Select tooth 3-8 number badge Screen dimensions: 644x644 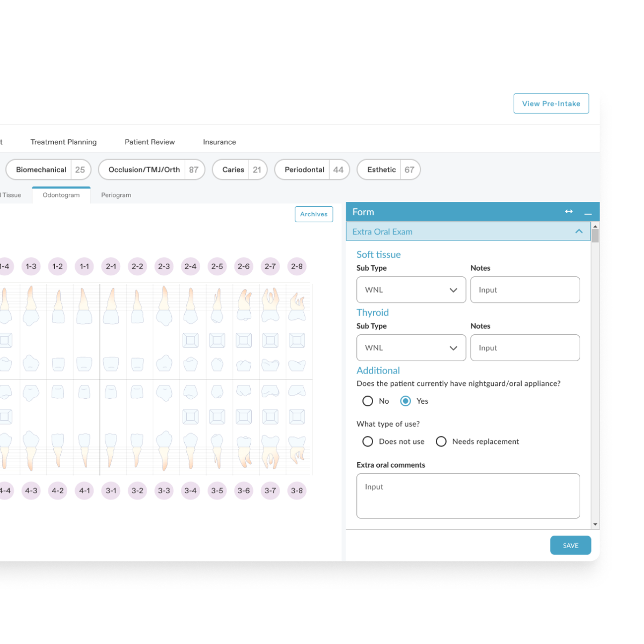(297, 491)
